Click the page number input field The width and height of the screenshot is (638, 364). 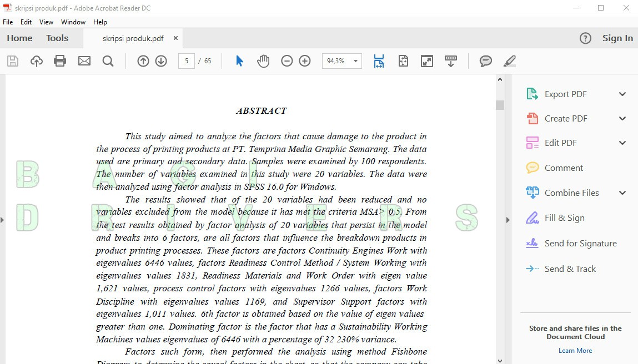tap(187, 61)
